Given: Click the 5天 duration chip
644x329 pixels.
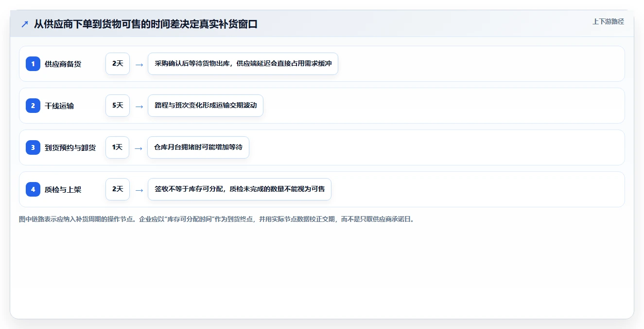Looking at the screenshot, I should pyautogui.click(x=118, y=106).
